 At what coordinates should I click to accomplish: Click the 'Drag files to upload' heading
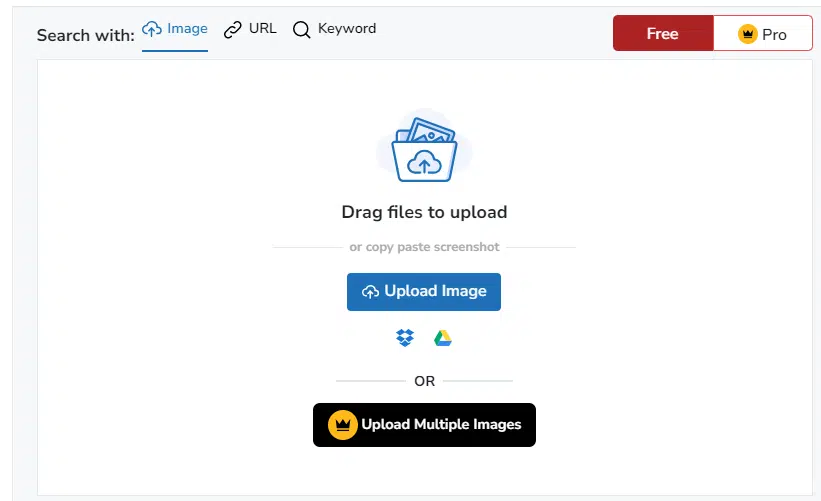pyautogui.click(x=424, y=212)
